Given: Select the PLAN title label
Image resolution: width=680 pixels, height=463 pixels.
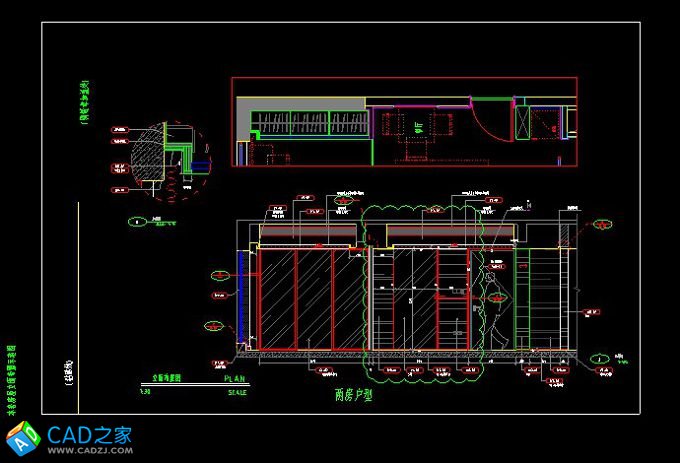Looking at the screenshot, I should pyautogui.click(x=233, y=381).
